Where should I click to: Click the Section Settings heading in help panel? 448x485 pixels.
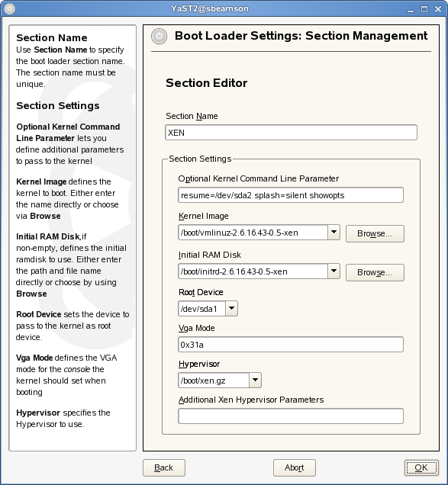(58, 106)
